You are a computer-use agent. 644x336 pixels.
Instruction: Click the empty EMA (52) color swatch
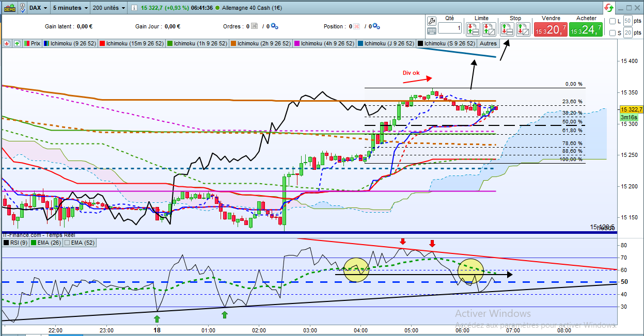click(67, 242)
